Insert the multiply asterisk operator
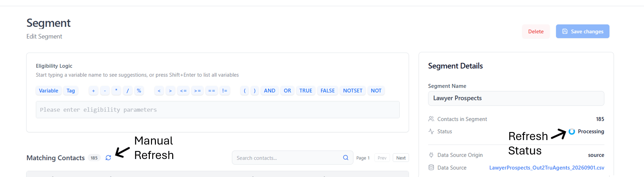The image size is (644, 177). click(116, 91)
